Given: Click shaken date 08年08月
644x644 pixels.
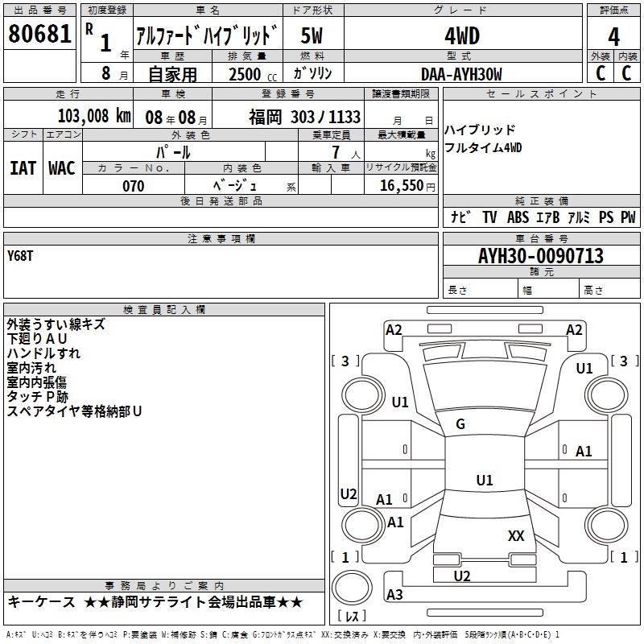Looking at the screenshot, I should point(176,118).
